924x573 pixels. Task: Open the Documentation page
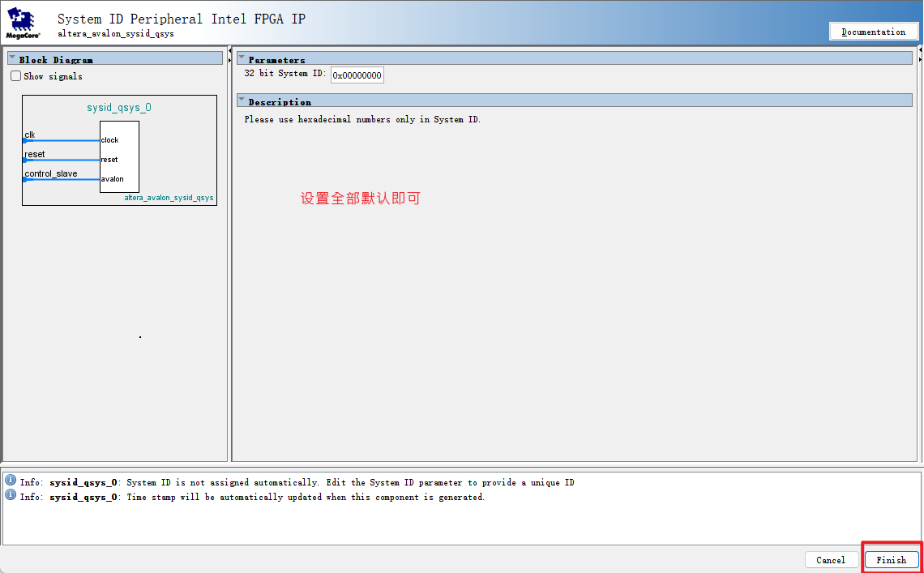874,32
